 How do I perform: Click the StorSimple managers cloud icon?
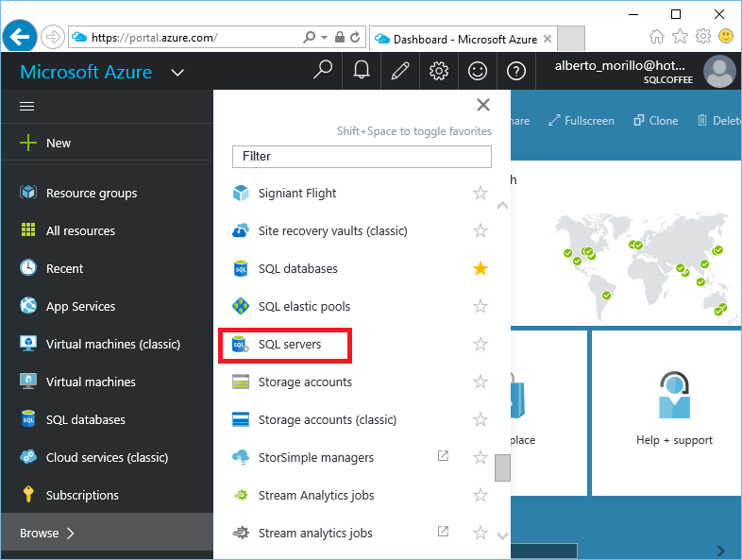241,457
